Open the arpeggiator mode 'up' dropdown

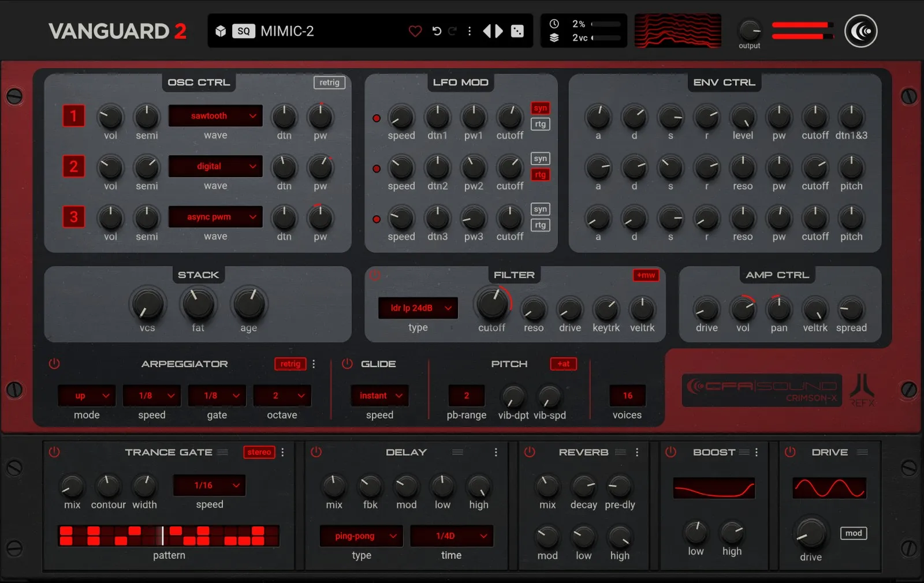(87, 395)
